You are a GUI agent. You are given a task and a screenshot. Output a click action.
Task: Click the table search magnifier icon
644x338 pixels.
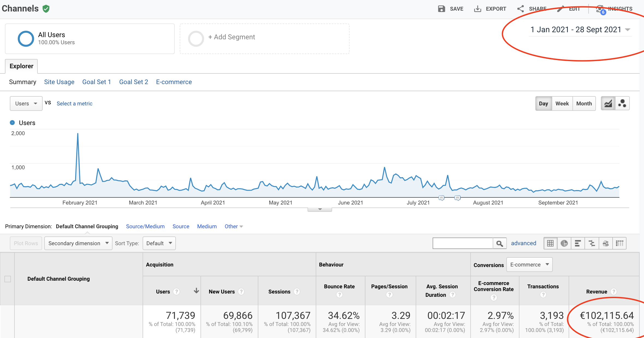pos(500,243)
